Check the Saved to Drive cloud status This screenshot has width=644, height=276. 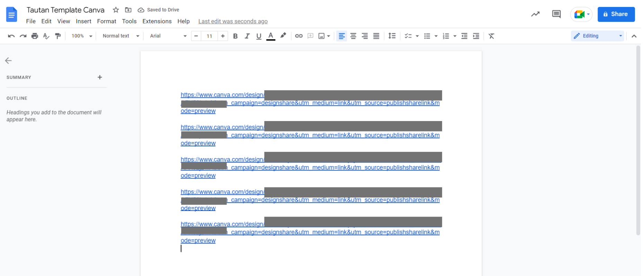click(x=158, y=10)
